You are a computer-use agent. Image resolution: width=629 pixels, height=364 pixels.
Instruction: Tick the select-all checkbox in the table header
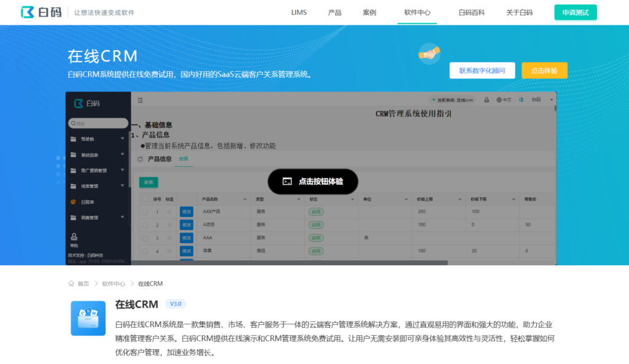coord(145,199)
